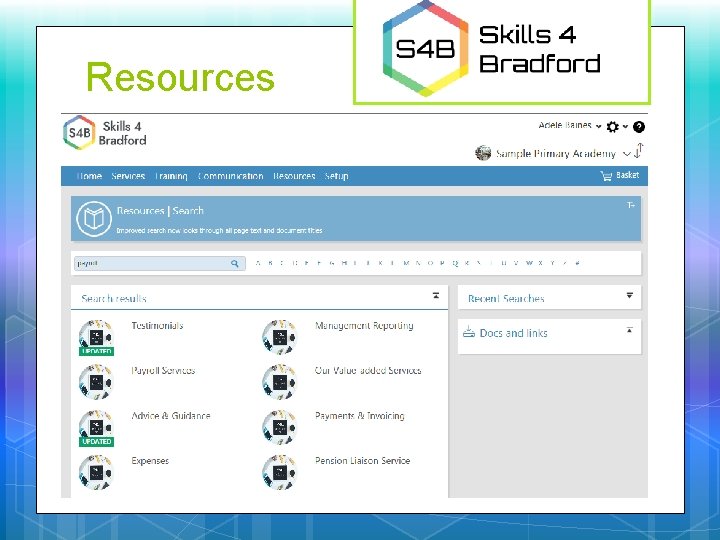The height and width of the screenshot is (540, 720).
Task: Filter resources by letter U
Action: [504, 263]
